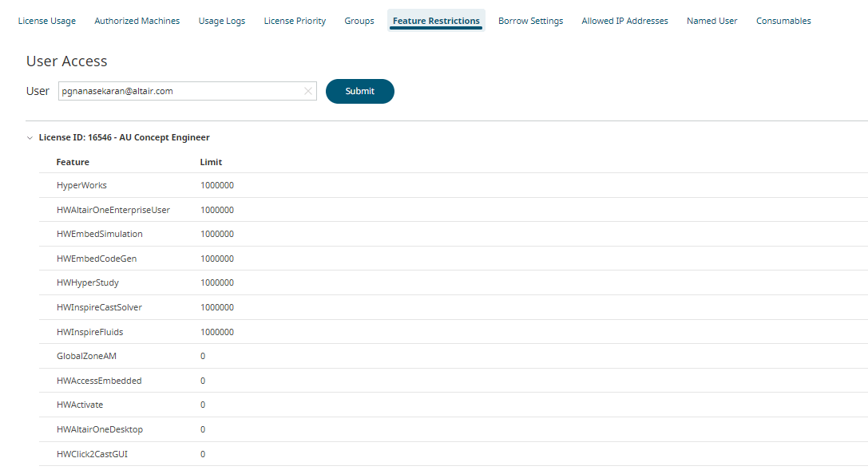This screenshot has height=470, width=868.
Task: Go to the Consumables tab
Action: pyautogui.click(x=783, y=21)
